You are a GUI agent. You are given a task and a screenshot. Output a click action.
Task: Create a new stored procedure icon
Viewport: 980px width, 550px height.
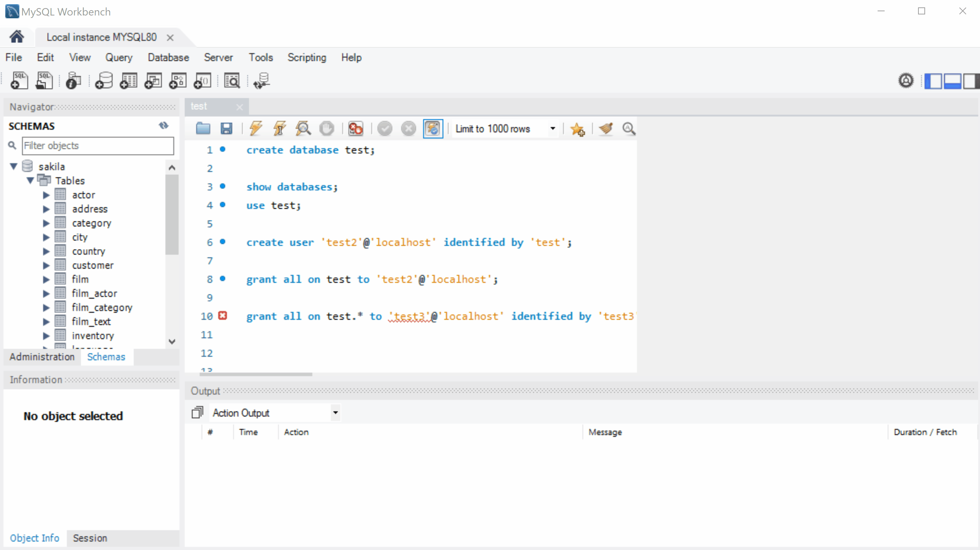click(x=178, y=80)
